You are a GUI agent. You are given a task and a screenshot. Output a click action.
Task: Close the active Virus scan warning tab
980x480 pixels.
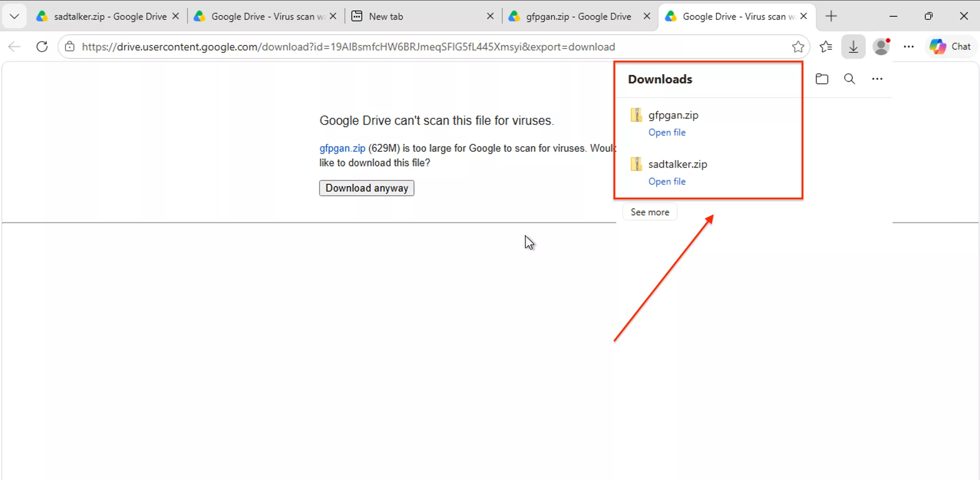click(804, 16)
